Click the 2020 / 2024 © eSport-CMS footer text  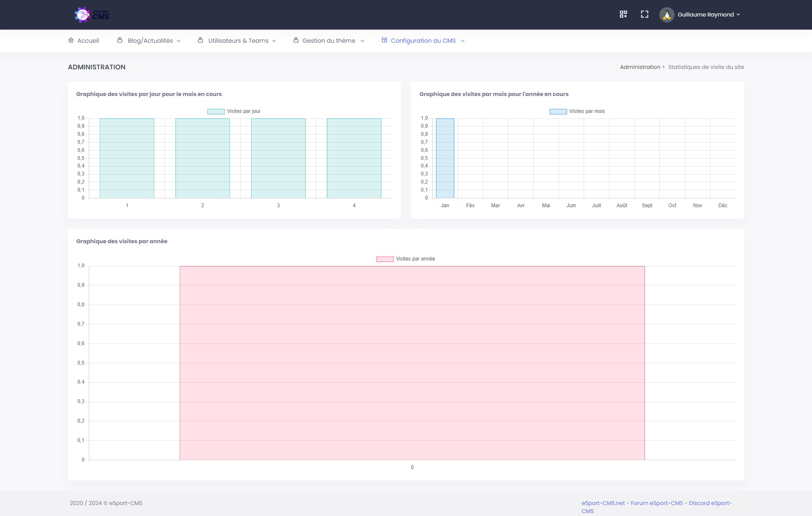(x=106, y=503)
